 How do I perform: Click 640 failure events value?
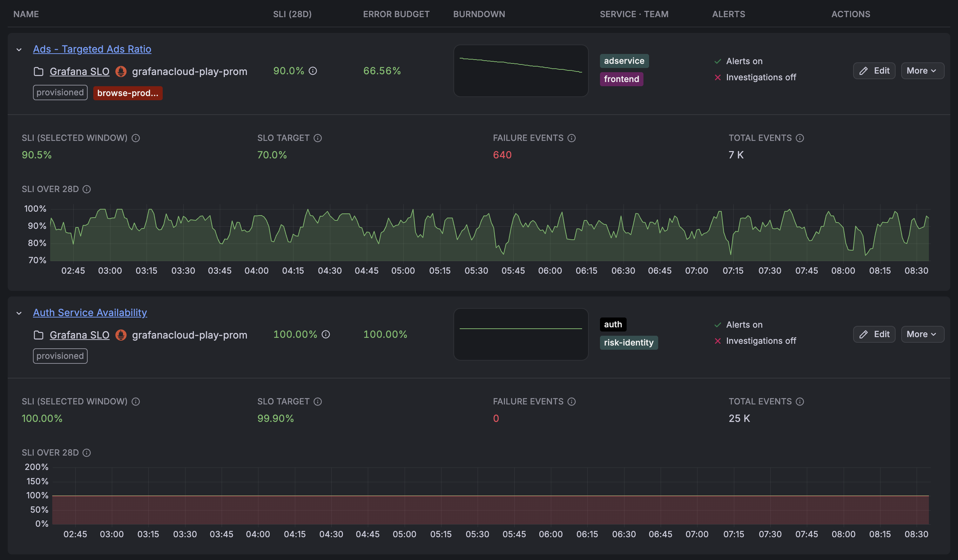[x=502, y=155]
